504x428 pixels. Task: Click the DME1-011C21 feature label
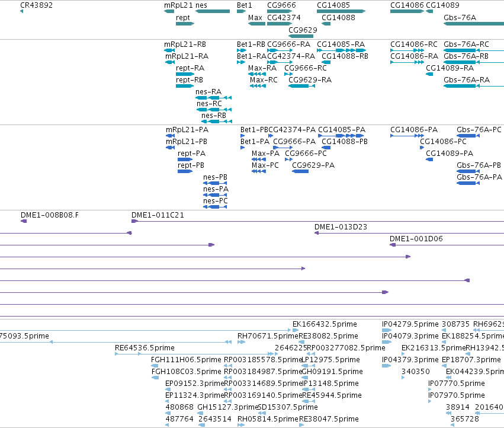158,215
